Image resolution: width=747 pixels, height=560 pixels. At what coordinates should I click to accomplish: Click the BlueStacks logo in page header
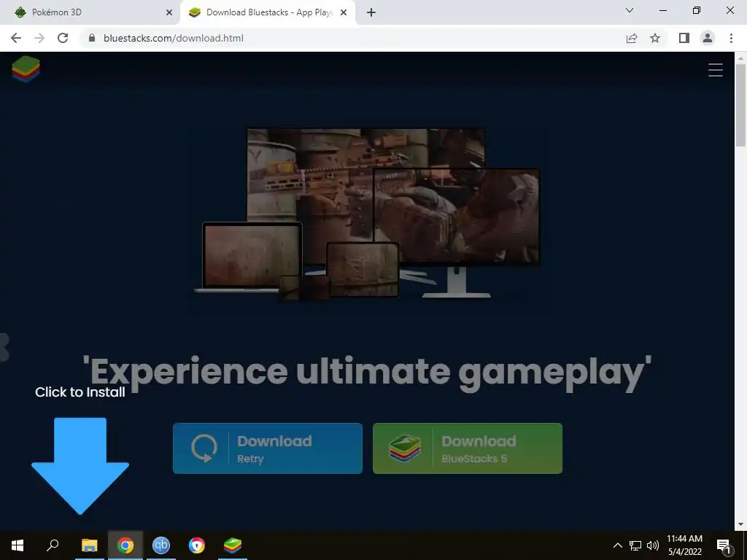coord(26,69)
